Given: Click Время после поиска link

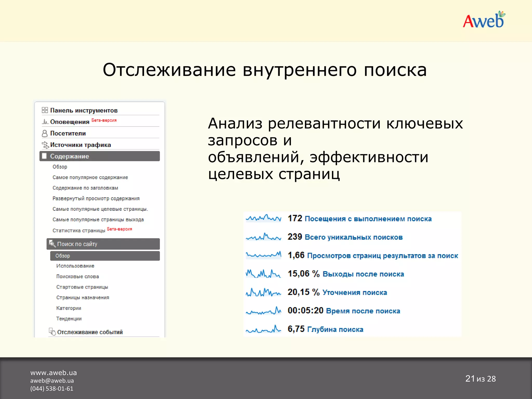Looking at the screenshot, I should tap(363, 311).
